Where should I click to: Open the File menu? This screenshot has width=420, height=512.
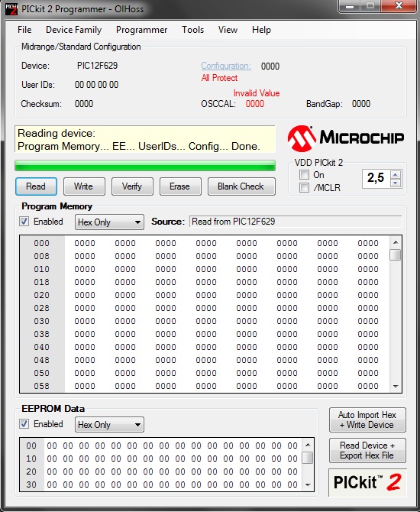[x=24, y=30]
